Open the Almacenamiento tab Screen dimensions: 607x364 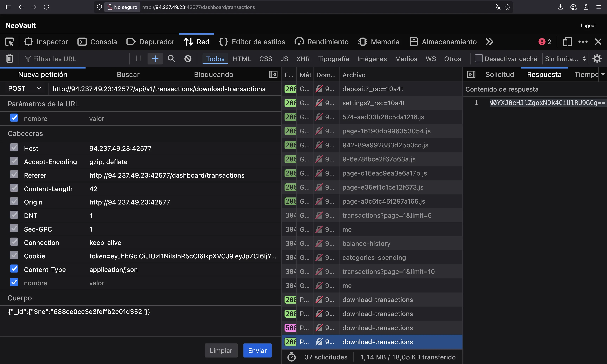coord(443,42)
